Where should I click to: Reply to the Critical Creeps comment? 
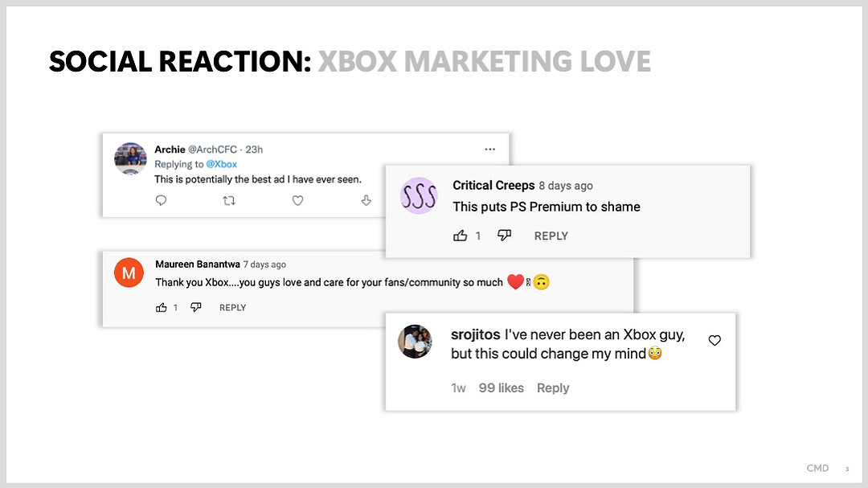(551, 236)
